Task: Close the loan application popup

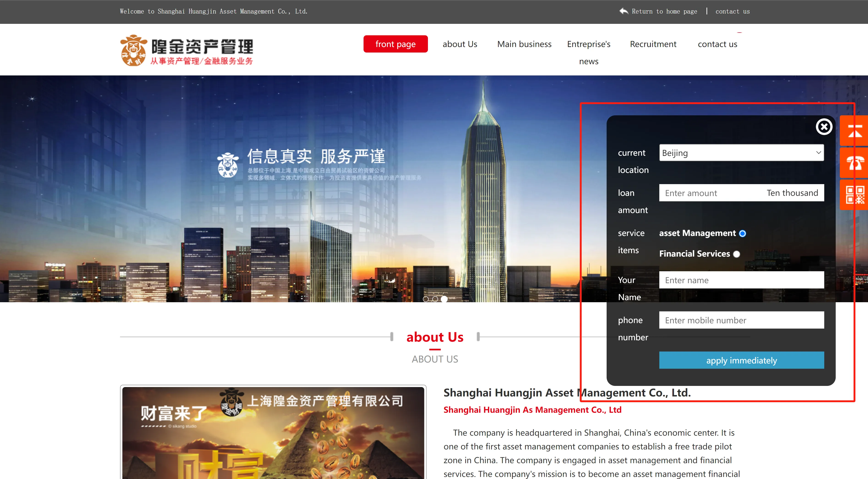Action: pos(824,127)
